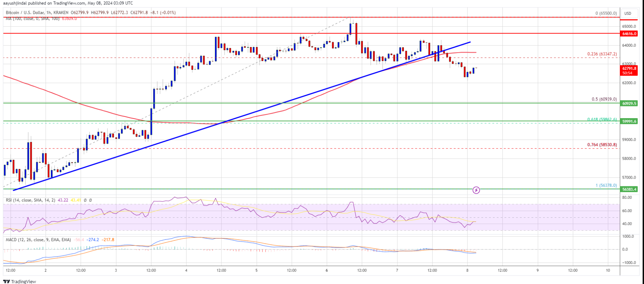644x284 pixels.
Task: Click the green 60929.5 price label
Action: pos(629,103)
